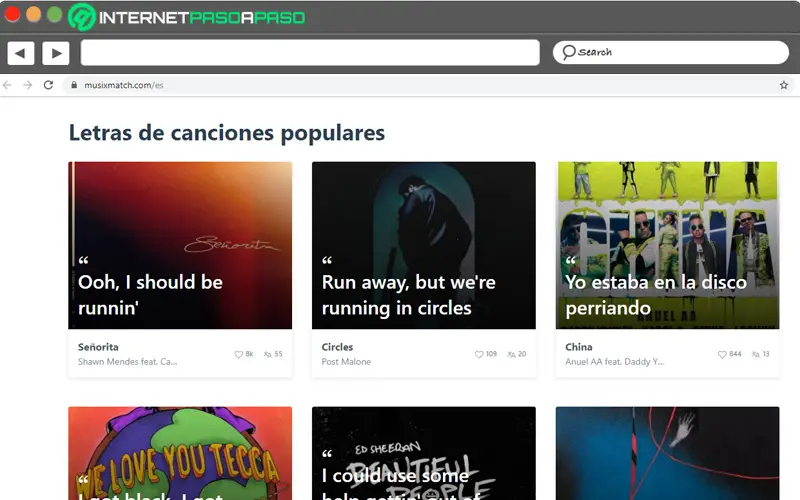Click the red close window button
Image resolution: width=800 pixels, height=500 pixels.
[12, 14]
